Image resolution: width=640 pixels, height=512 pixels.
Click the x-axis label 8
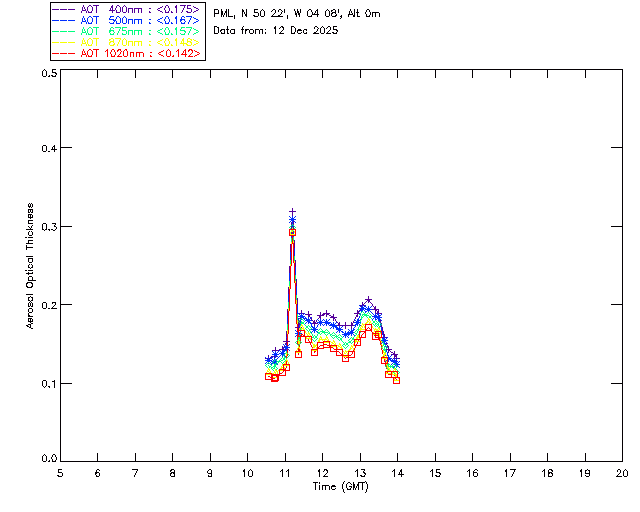[x=173, y=473]
